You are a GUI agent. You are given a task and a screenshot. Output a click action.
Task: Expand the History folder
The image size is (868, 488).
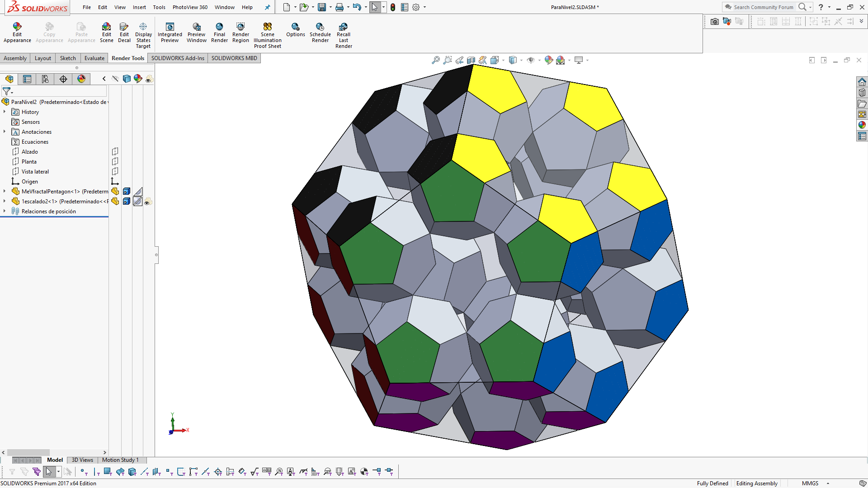pyautogui.click(x=5, y=112)
